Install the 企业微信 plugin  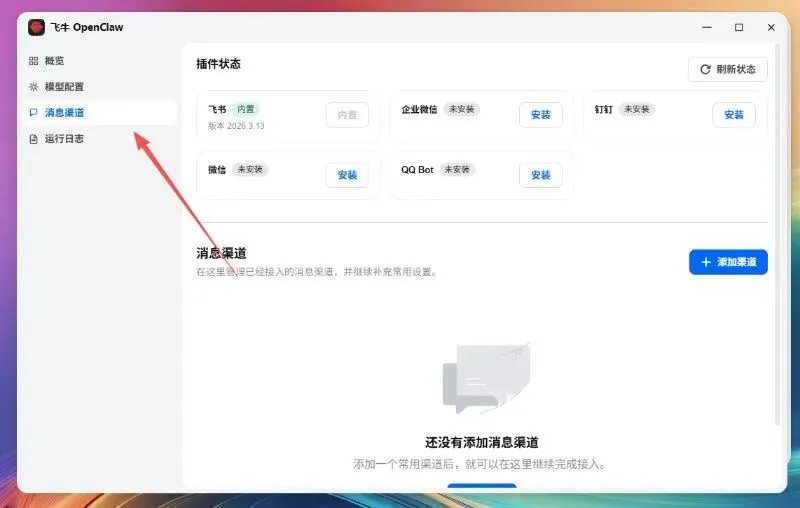coord(541,115)
